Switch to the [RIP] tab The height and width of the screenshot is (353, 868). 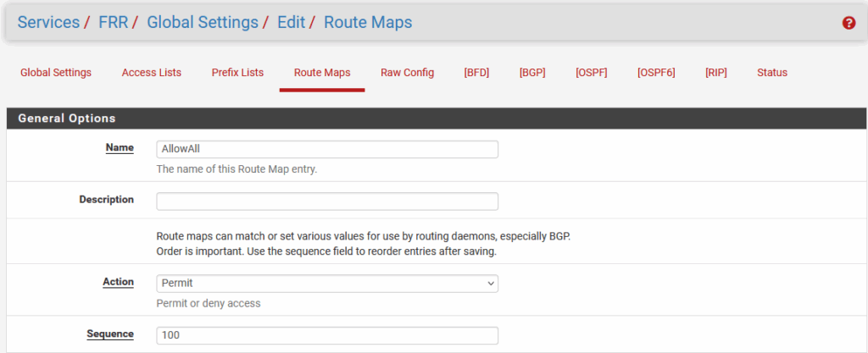click(716, 73)
